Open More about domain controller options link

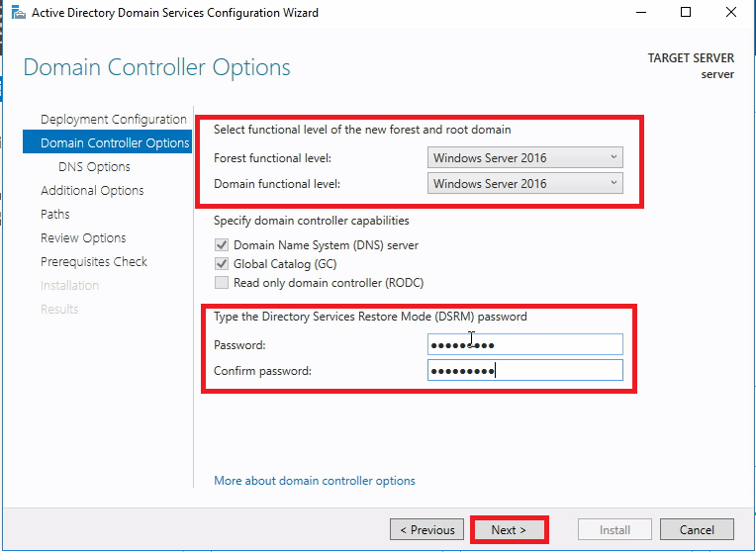tap(315, 481)
